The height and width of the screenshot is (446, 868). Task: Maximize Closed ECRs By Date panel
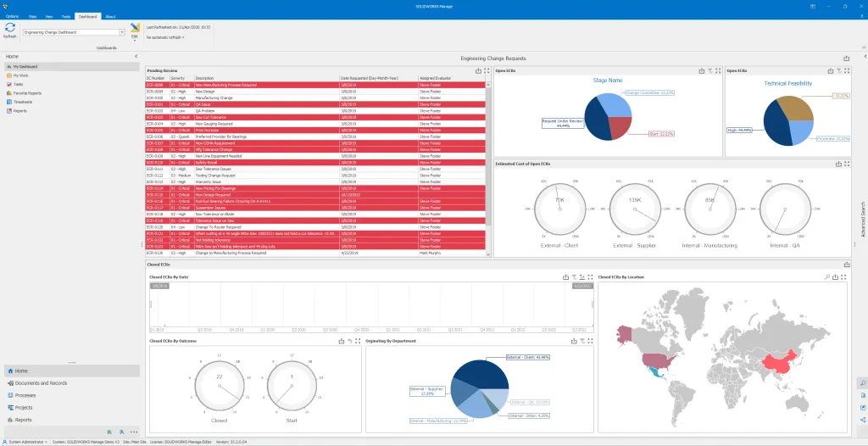[x=590, y=277]
